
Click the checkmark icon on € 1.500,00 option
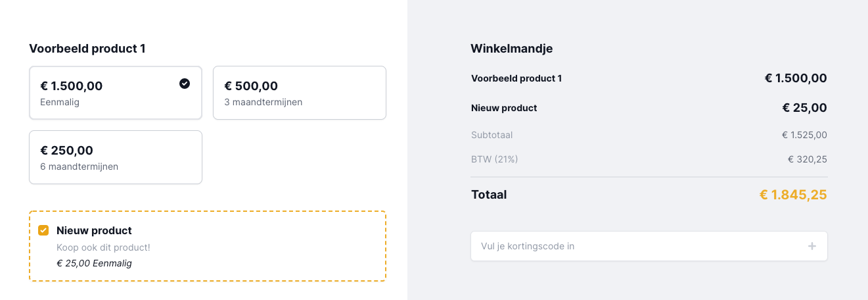click(185, 84)
